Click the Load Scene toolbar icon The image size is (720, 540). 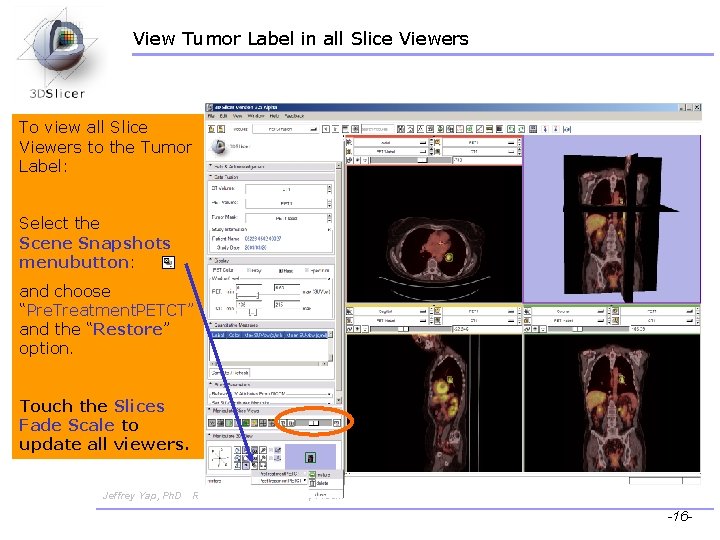tap(212, 129)
